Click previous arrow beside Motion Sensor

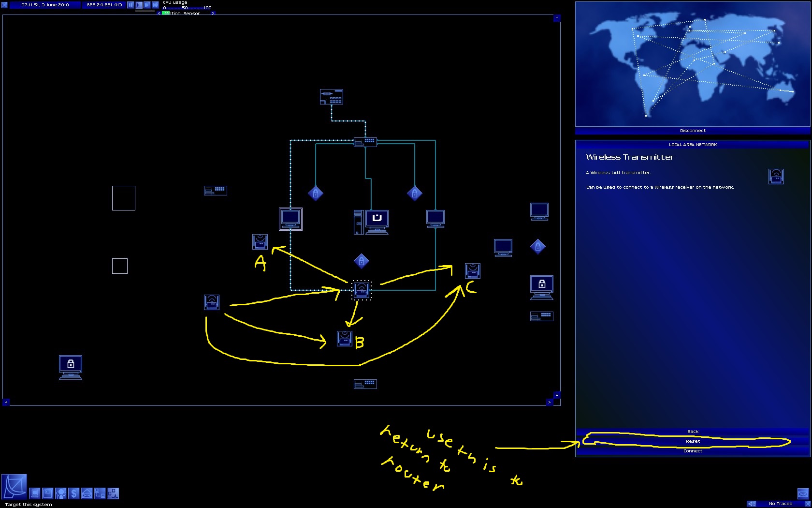point(159,13)
